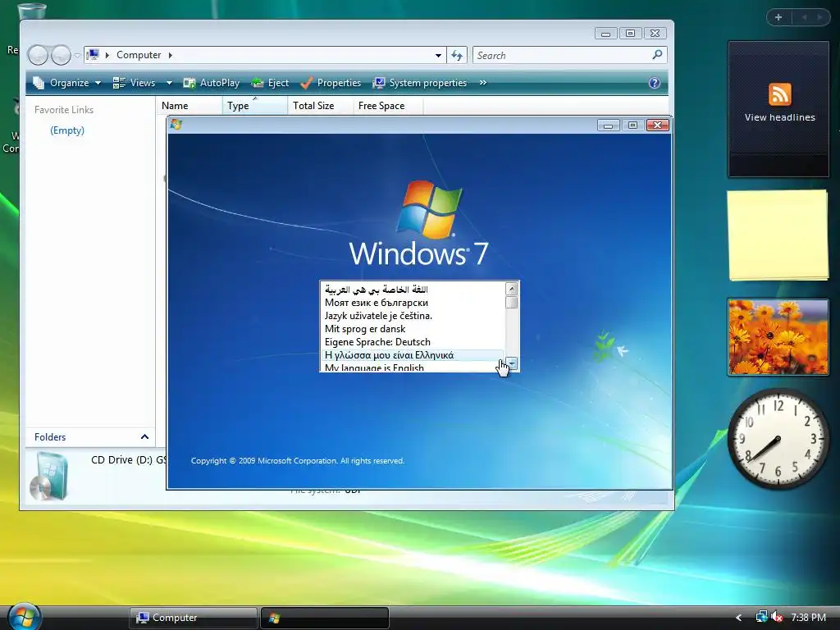Select My language is English

click(412, 367)
